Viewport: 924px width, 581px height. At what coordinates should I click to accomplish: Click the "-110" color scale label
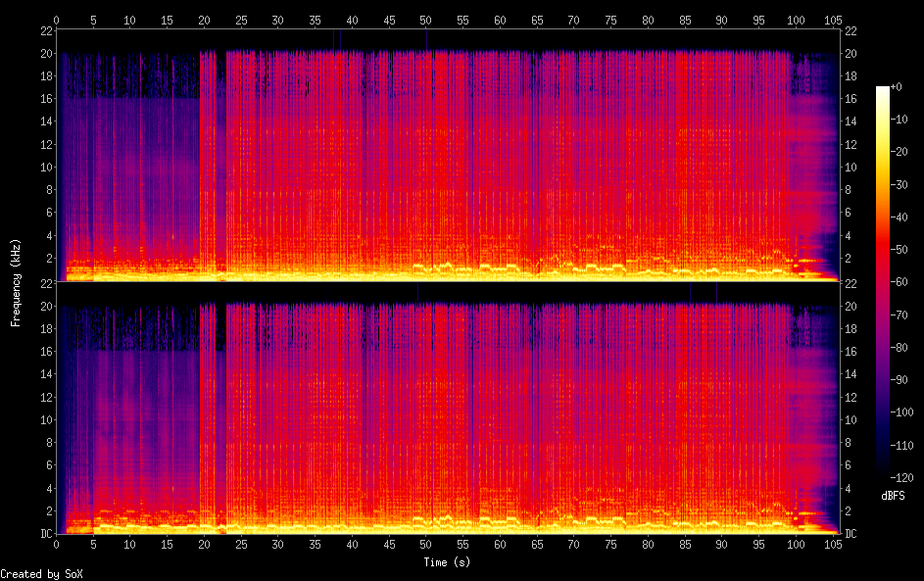(902, 445)
